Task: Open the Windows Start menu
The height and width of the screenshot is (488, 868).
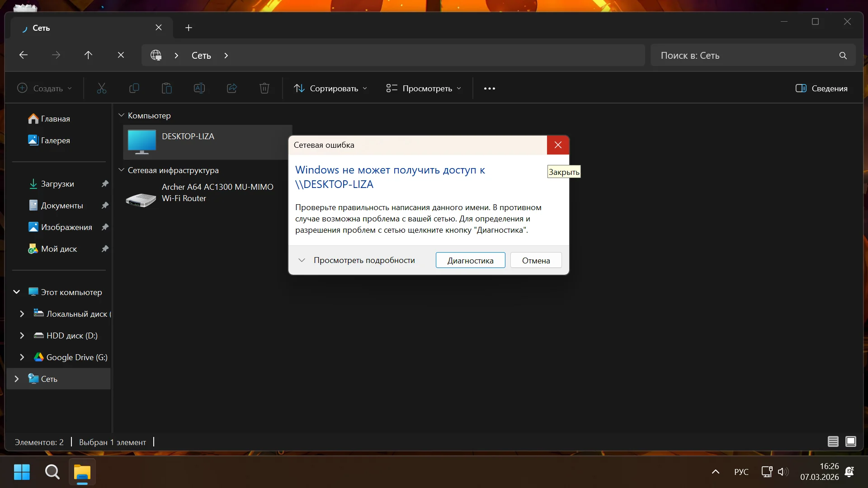Action: pyautogui.click(x=22, y=472)
